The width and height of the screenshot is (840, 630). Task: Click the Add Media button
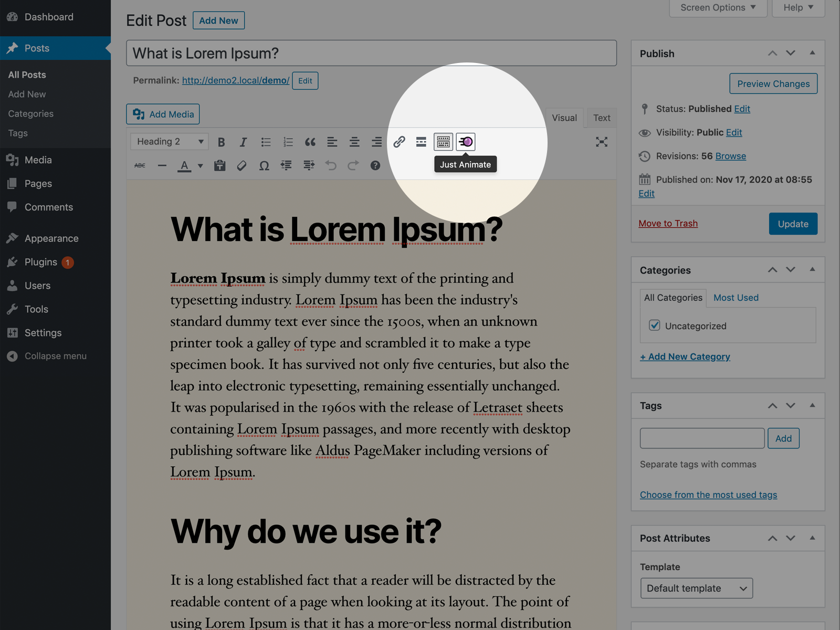pyautogui.click(x=163, y=114)
